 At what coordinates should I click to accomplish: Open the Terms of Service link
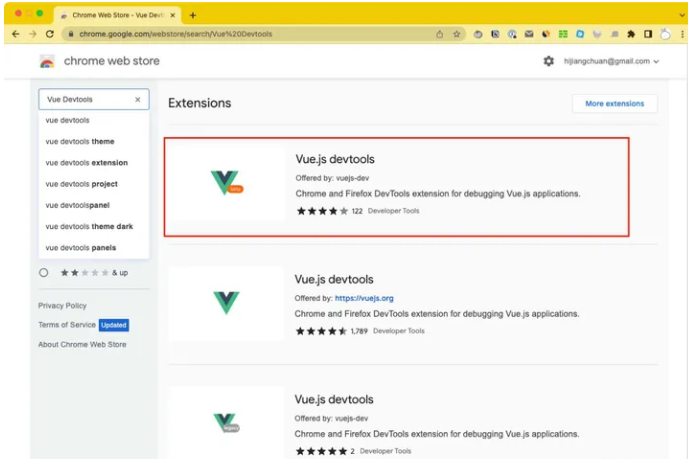tap(67, 325)
